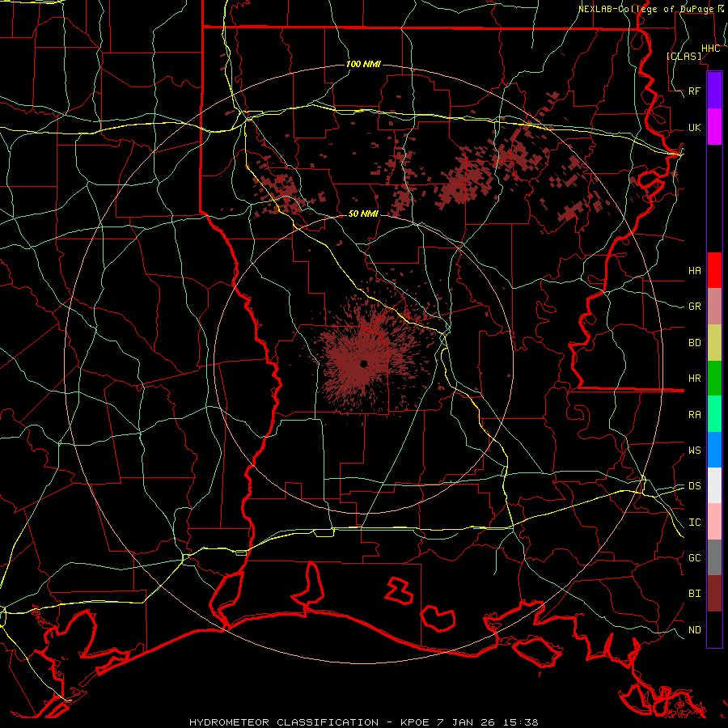Click the [CLAS] legend header
The image size is (728, 728).
(684, 56)
